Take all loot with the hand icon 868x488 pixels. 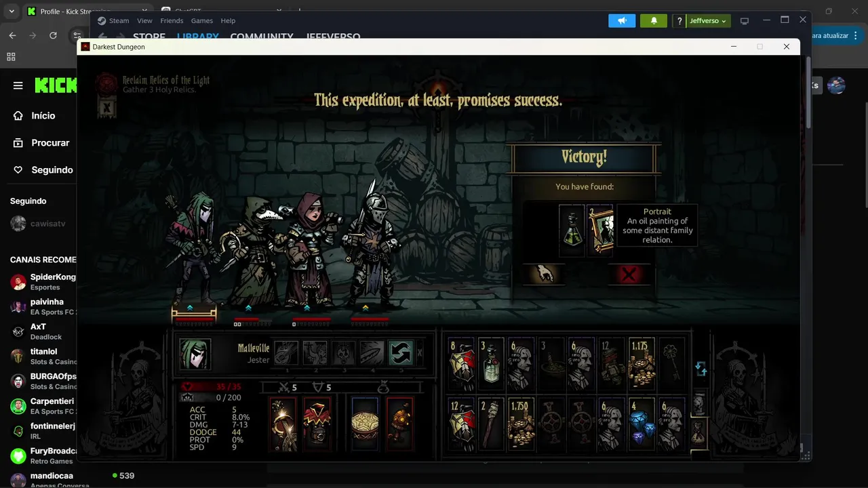(x=543, y=274)
